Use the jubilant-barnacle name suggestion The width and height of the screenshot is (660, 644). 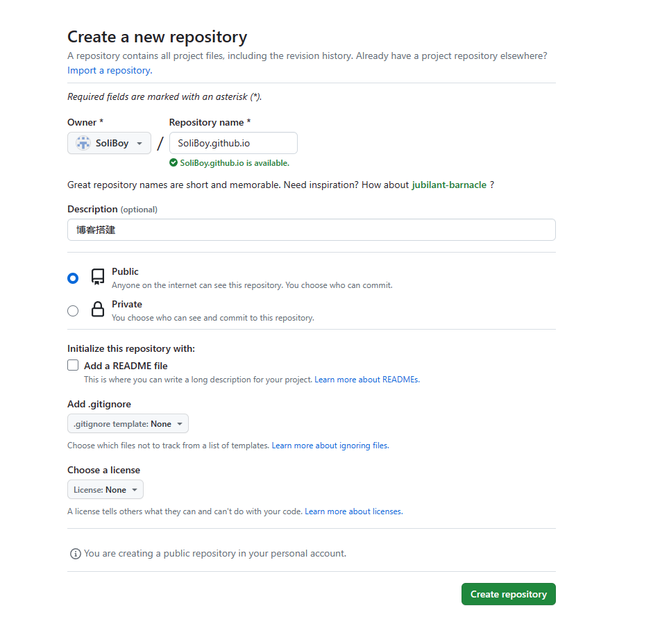(x=449, y=185)
